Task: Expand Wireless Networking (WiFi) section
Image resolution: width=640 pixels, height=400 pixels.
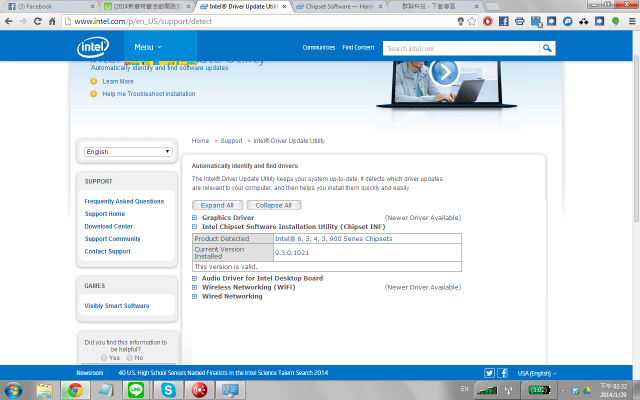Action: point(194,287)
